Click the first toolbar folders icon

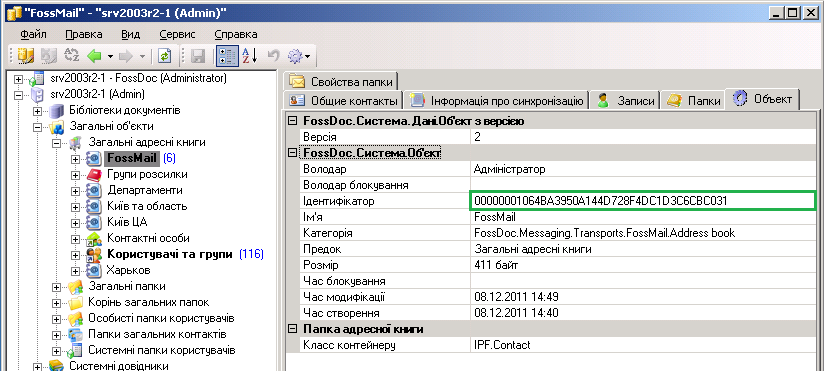25,55
